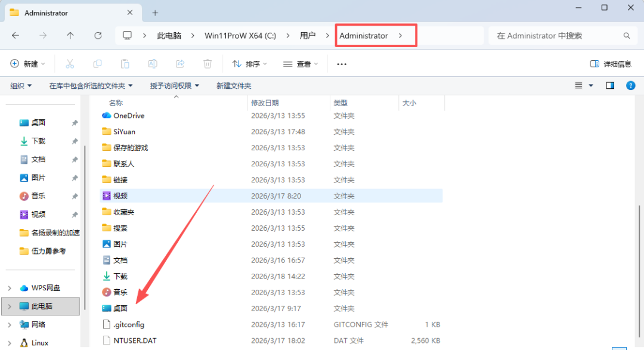644x350 pixels.
Task: Select the .gitconfig file icon
Action: [x=106, y=324]
